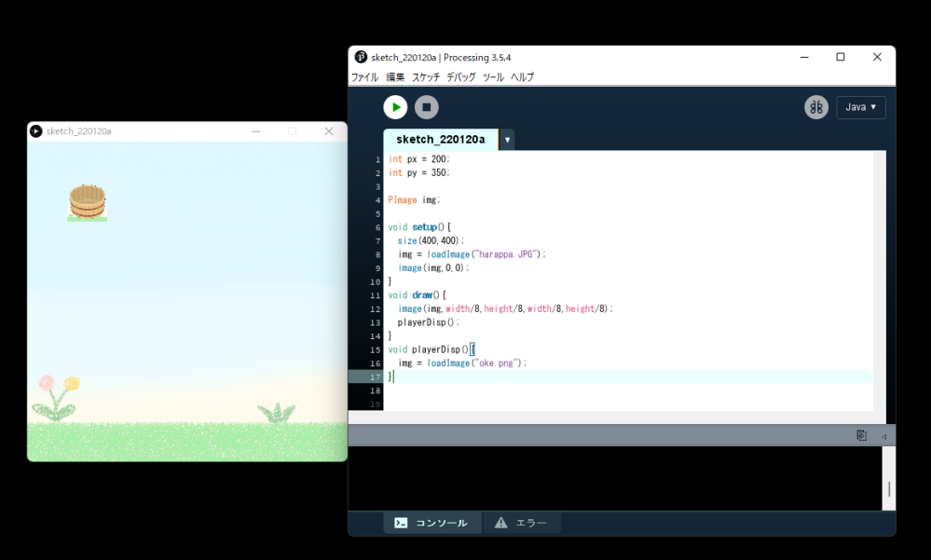Click the Processing logo icon in title bar
The height and width of the screenshot is (560, 931).
coord(361,57)
